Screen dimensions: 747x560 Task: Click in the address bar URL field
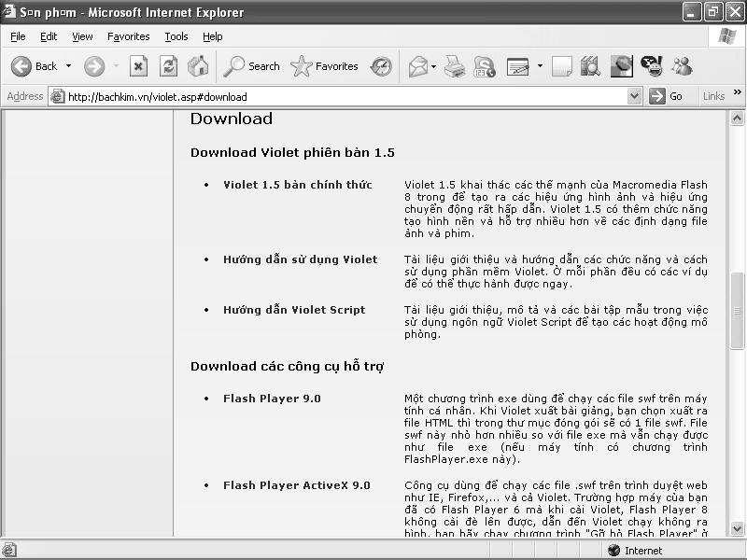(x=345, y=97)
